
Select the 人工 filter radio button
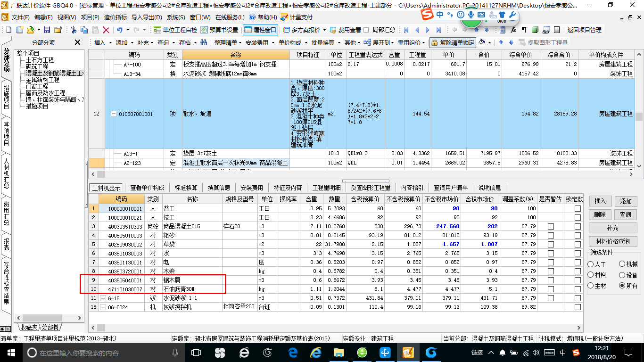pyautogui.click(x=591, y=264)
